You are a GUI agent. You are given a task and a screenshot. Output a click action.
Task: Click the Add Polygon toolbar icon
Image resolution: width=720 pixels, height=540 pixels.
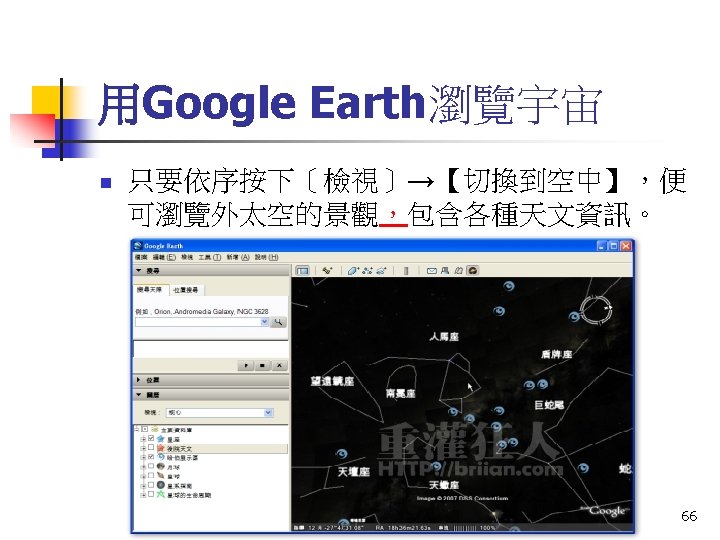coord(352,270)
